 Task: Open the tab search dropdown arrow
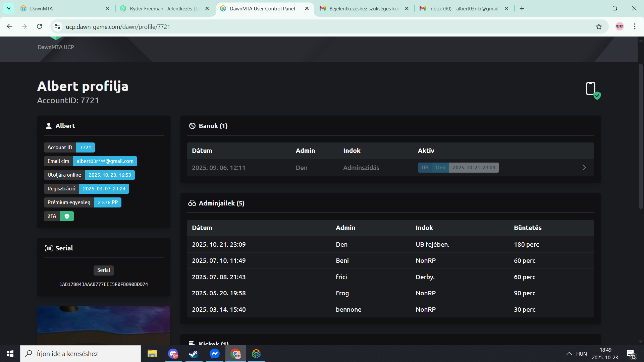click(9, 8)
